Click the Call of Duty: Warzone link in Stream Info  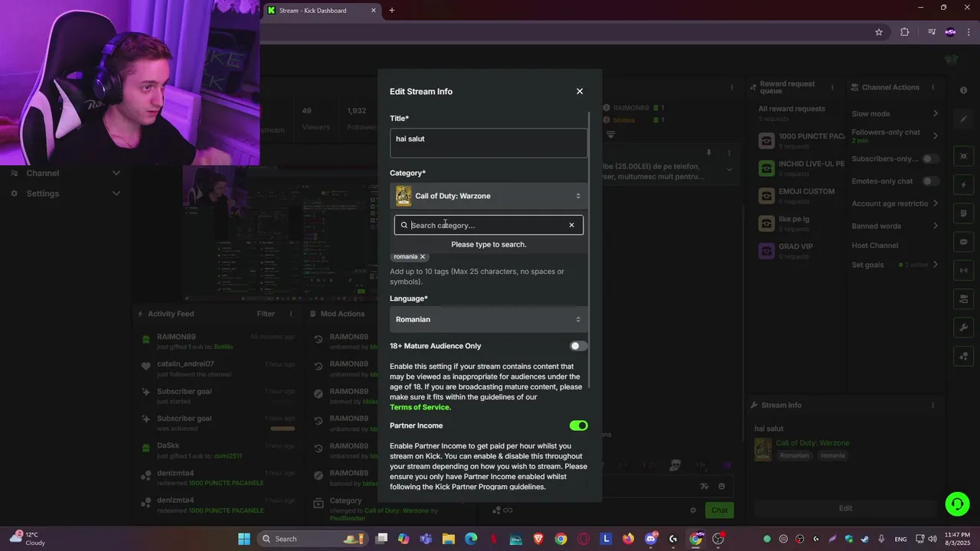pos(812,443)
